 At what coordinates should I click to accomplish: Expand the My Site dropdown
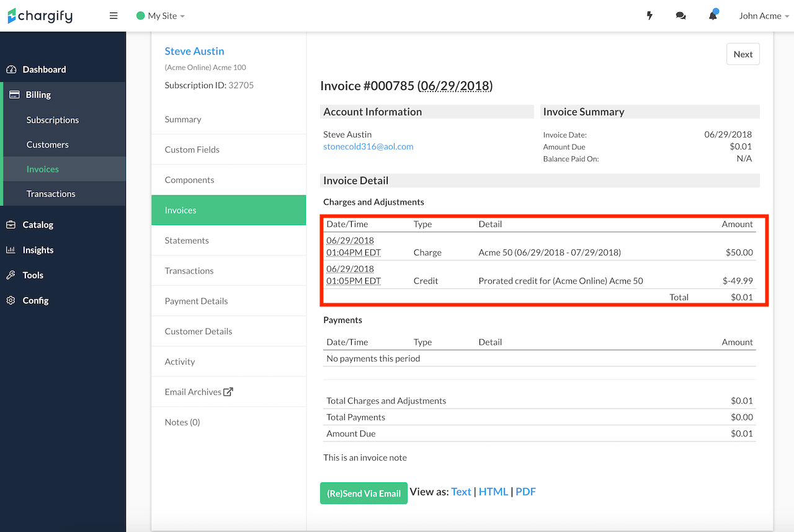click(161, 16)
